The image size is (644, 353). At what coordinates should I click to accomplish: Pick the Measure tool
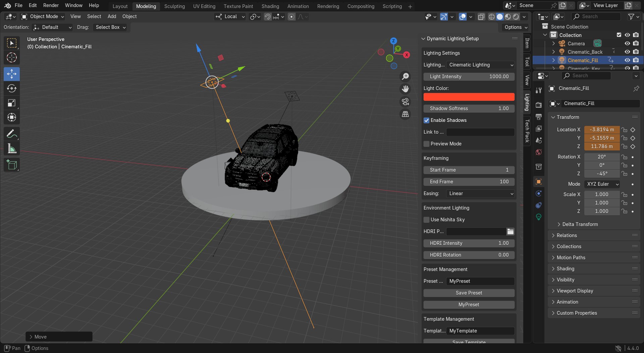[12, 148]
